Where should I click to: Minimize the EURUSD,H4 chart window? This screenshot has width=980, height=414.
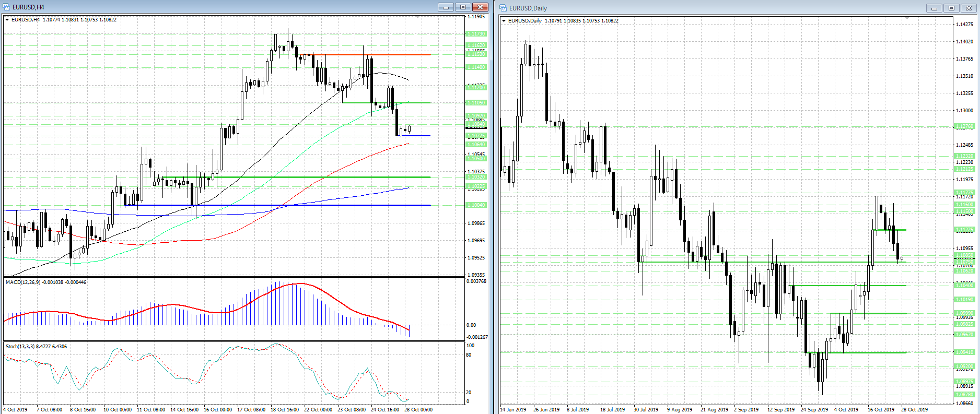446,7
